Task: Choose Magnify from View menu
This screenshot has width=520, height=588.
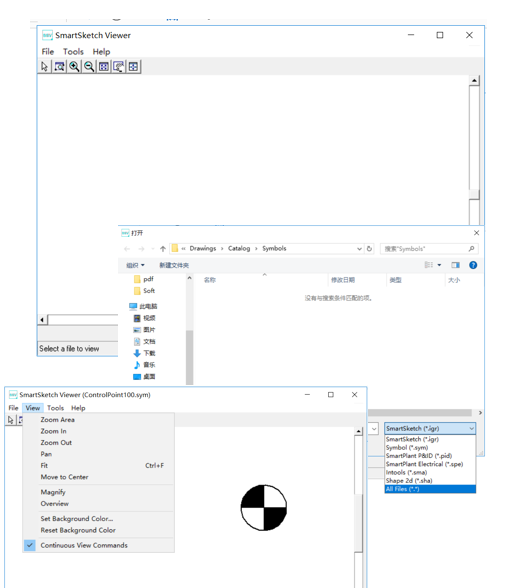Action: (x=98, y=492)
